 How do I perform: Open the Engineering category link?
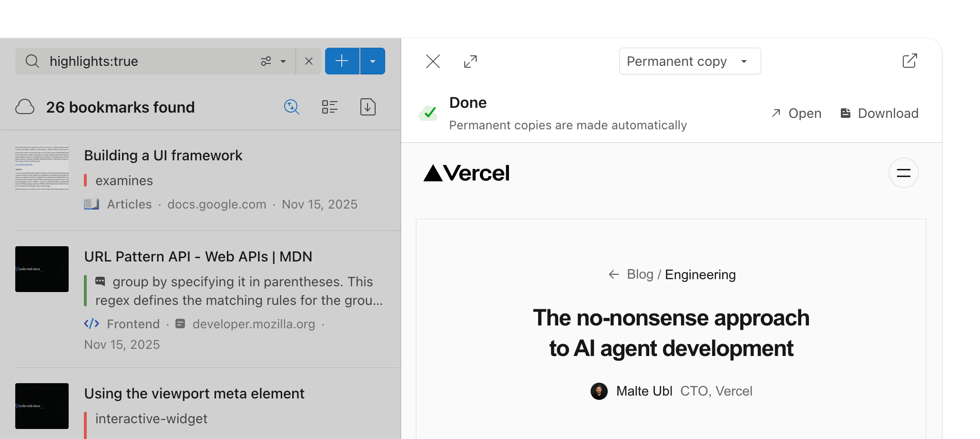(700, 274)
